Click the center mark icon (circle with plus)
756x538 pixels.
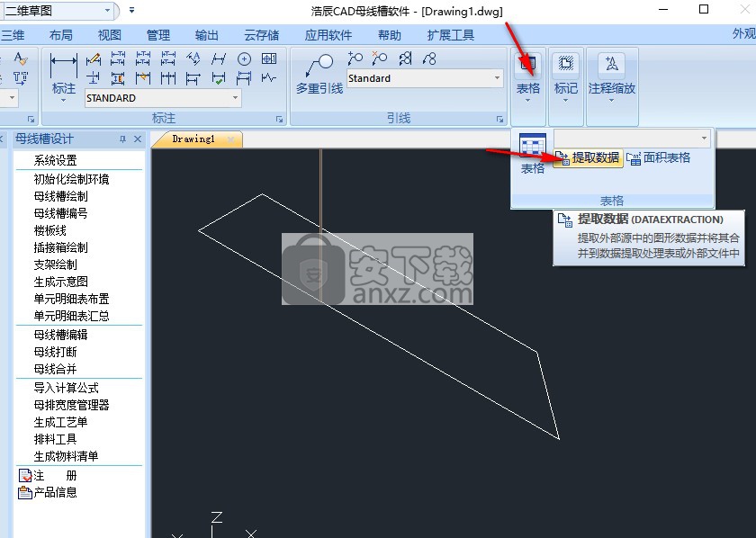point(244,58)
